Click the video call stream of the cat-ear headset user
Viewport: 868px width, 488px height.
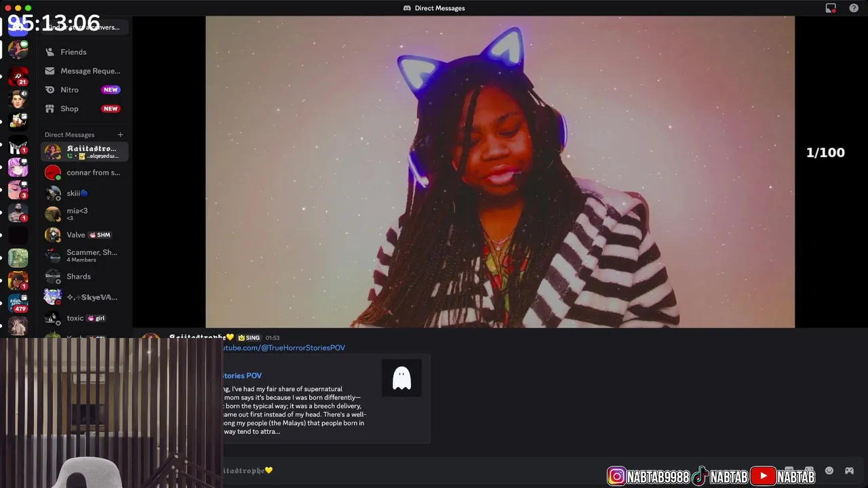point(500,172)
